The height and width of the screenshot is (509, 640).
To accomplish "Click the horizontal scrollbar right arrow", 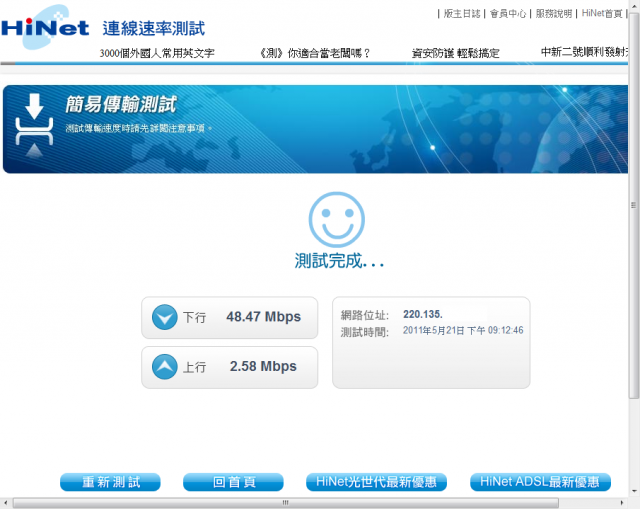I will pyautogui.click(x=622, y=502).
